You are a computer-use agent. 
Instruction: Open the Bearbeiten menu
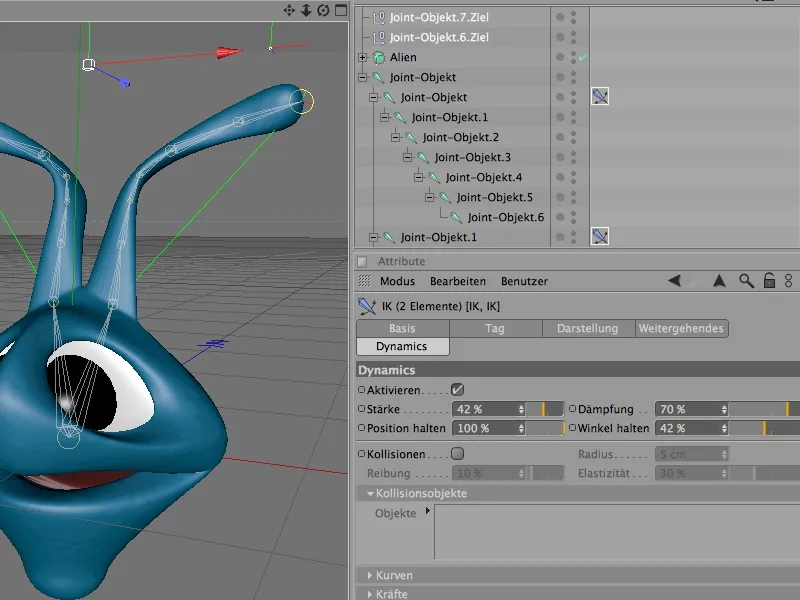click(458, 281)
